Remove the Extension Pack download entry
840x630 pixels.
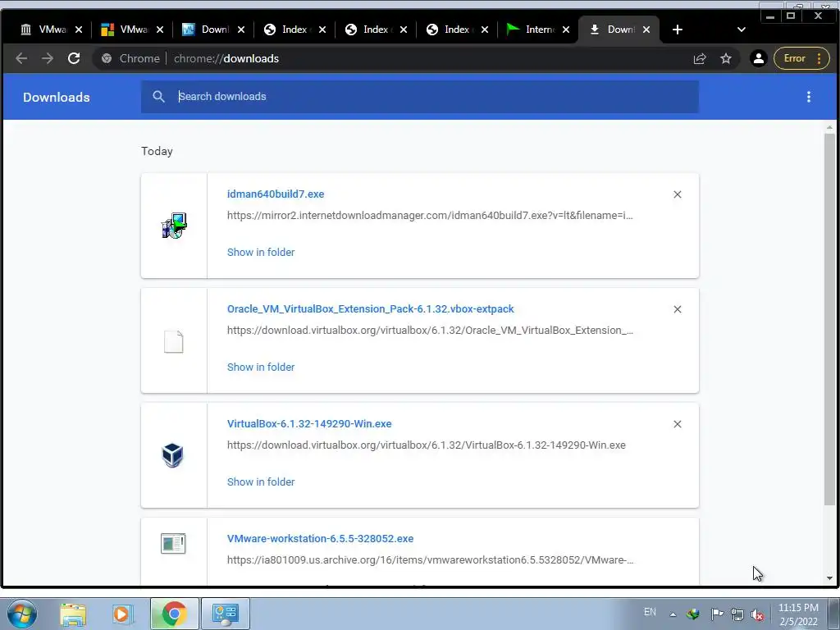click(678, 309)
